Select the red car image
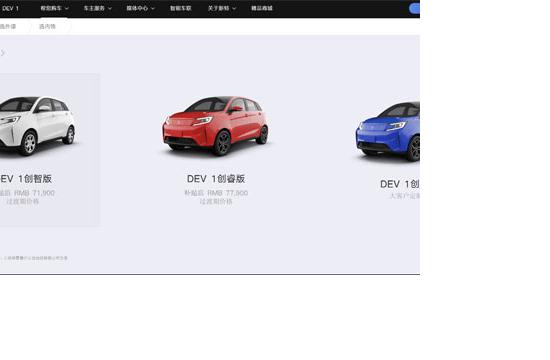This screenshot has height=360, width=550. pyautogui.click(x=215, y=126)
